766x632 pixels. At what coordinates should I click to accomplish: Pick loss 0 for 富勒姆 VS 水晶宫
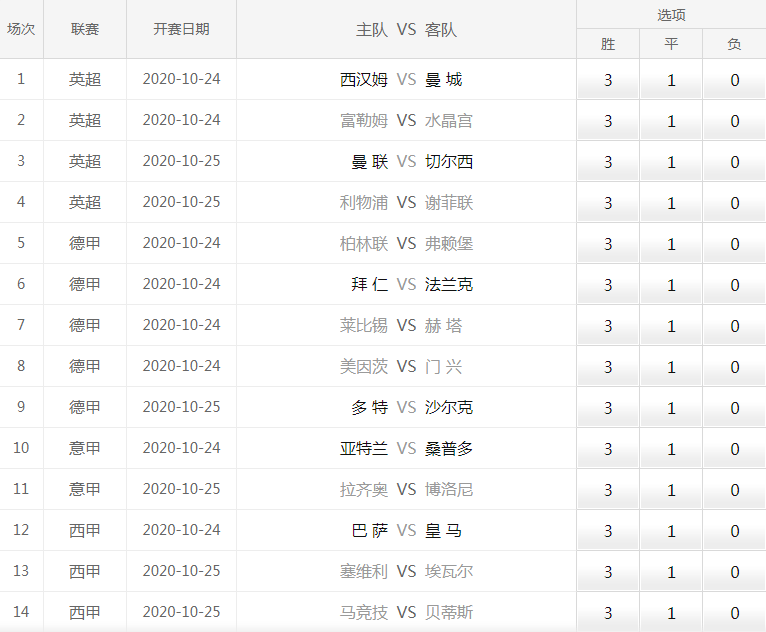point(734,121)
